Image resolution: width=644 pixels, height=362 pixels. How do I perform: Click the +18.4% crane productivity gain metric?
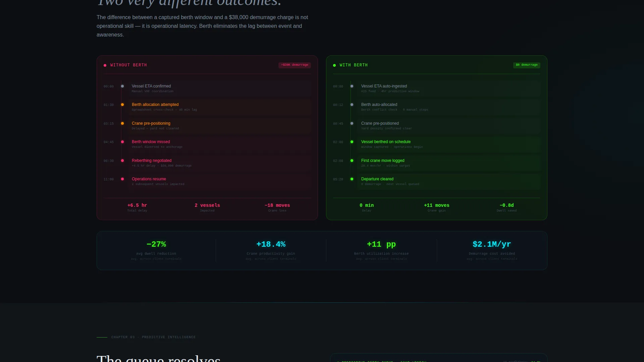[271, 250]
